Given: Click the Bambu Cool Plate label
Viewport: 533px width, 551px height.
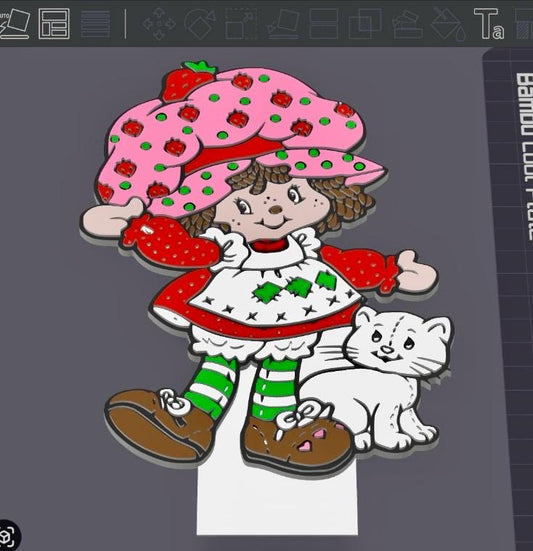Looking at the screenshot, I should tap(525, 156).
